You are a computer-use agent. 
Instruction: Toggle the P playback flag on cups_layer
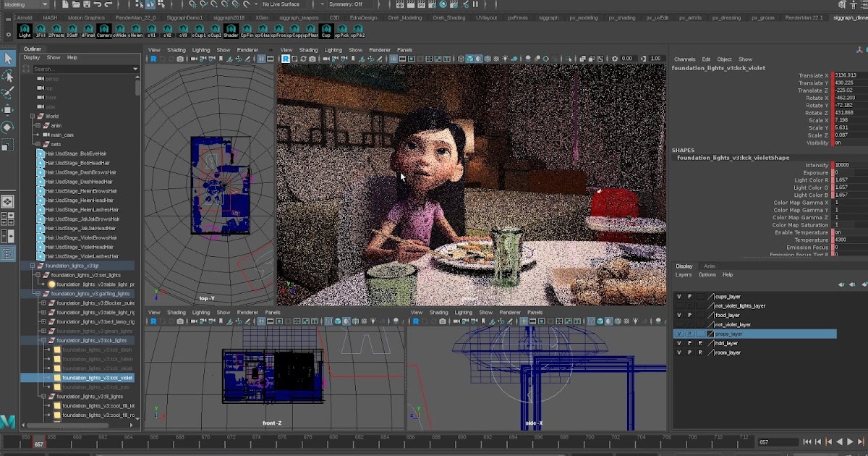pos(691,297)
